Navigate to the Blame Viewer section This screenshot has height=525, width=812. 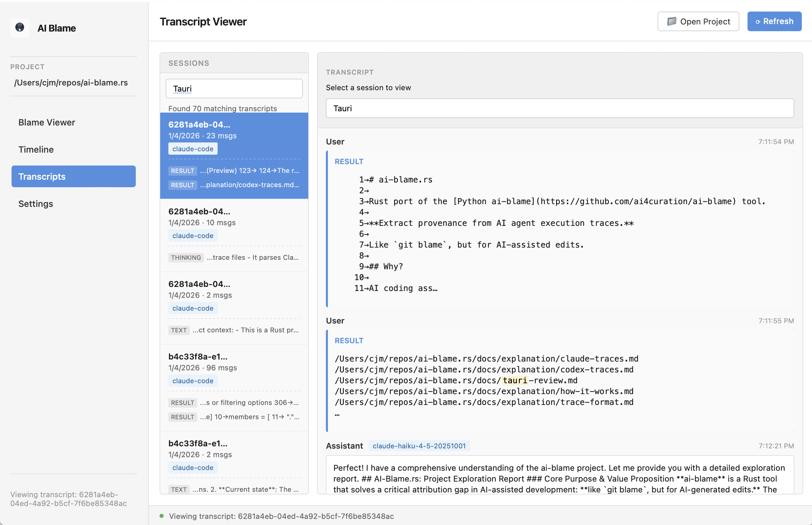point(47,122)
